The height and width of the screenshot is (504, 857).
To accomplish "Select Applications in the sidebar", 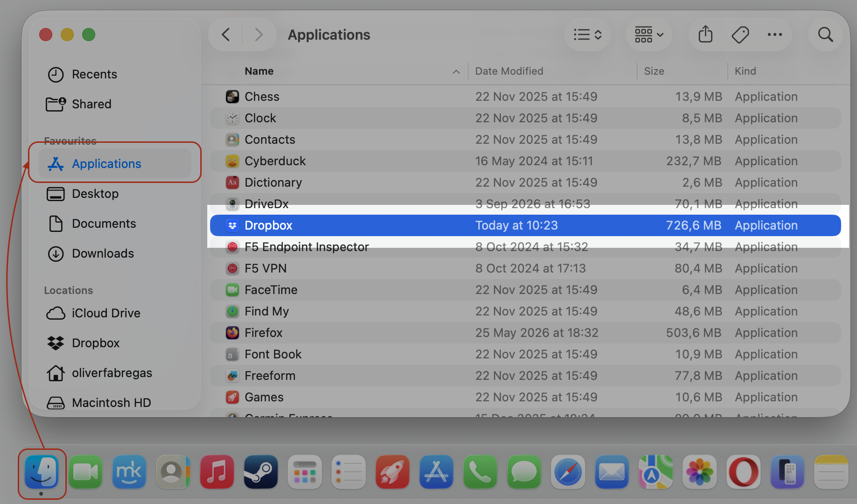I will pyautogui.click(x=114, y=164).
